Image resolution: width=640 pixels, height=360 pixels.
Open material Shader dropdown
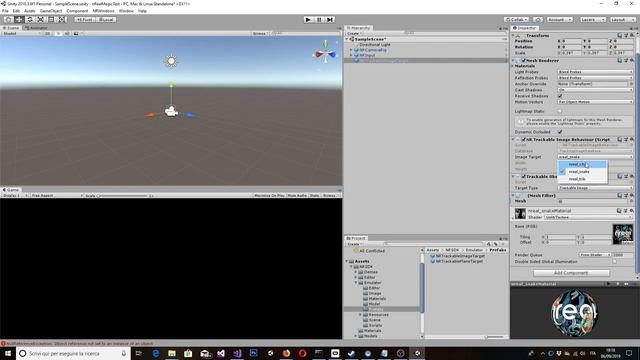[x=588, y=217]
